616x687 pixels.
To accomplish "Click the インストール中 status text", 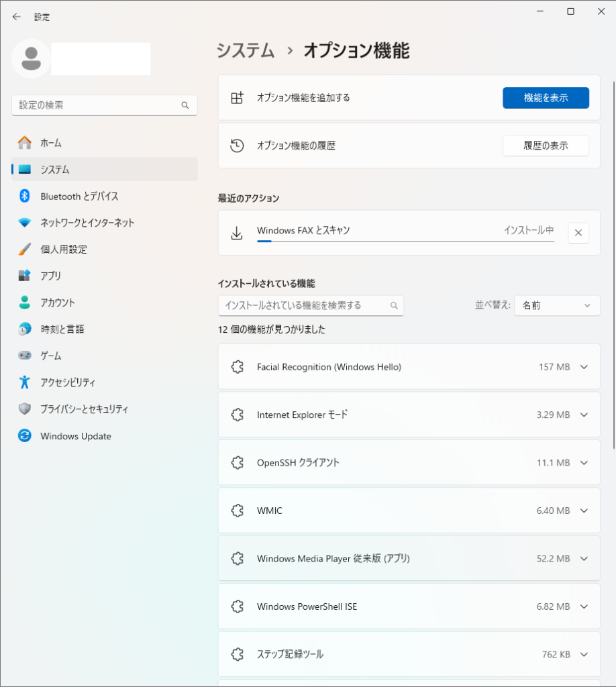I will click(529, 230).
